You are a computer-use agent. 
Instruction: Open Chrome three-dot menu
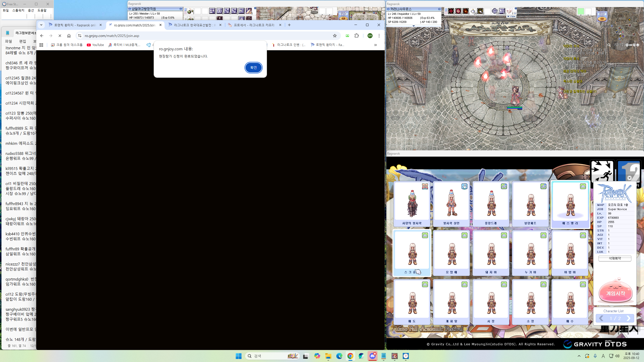coord(379,36)
